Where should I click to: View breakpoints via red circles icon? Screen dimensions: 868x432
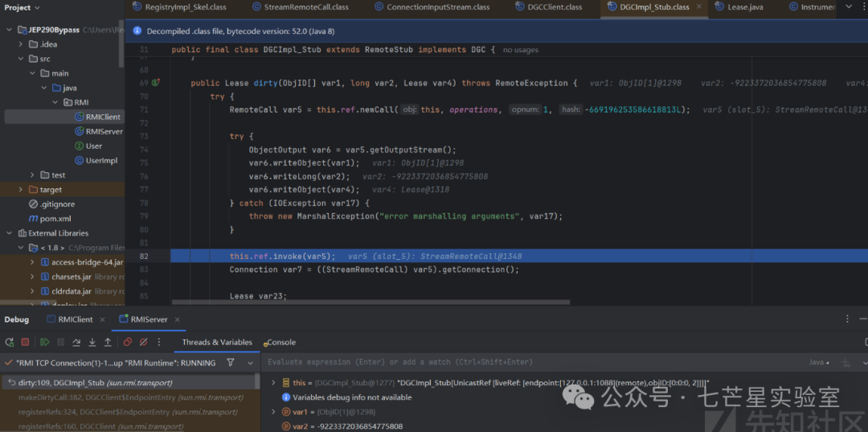127,342
